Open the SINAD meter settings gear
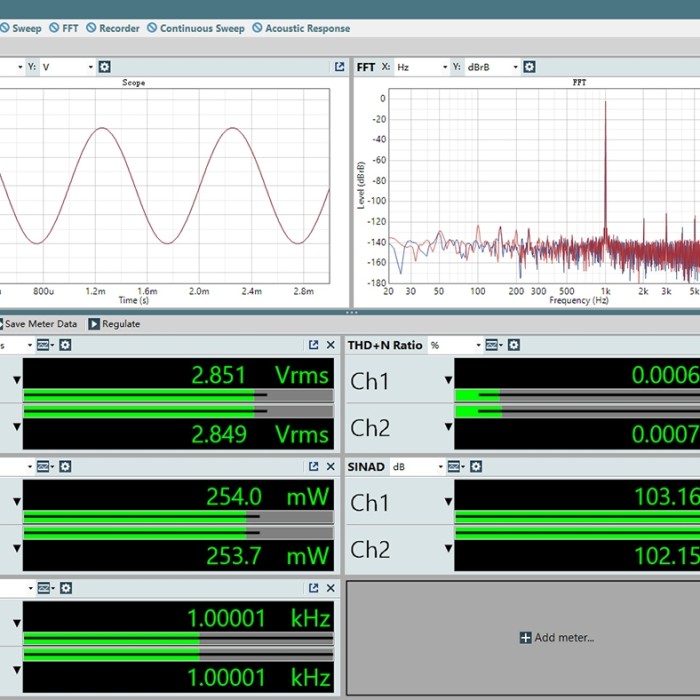The height and width of the screenshot is (700, 700). click(476, 467)
